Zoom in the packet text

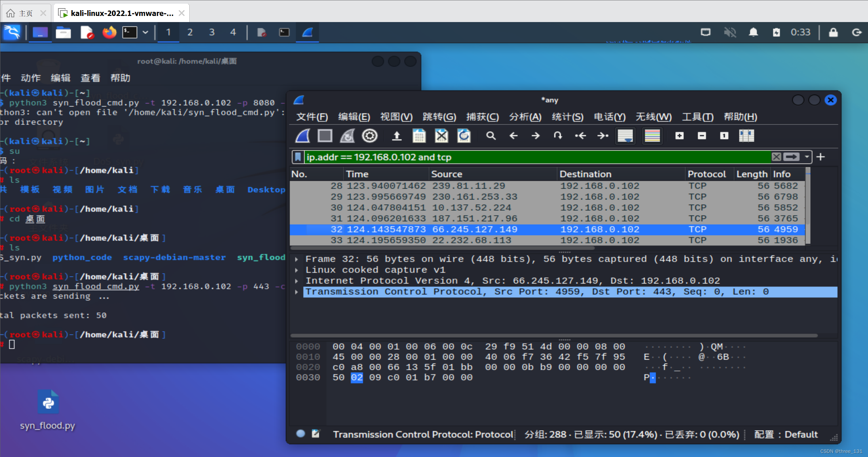point(679,136)
